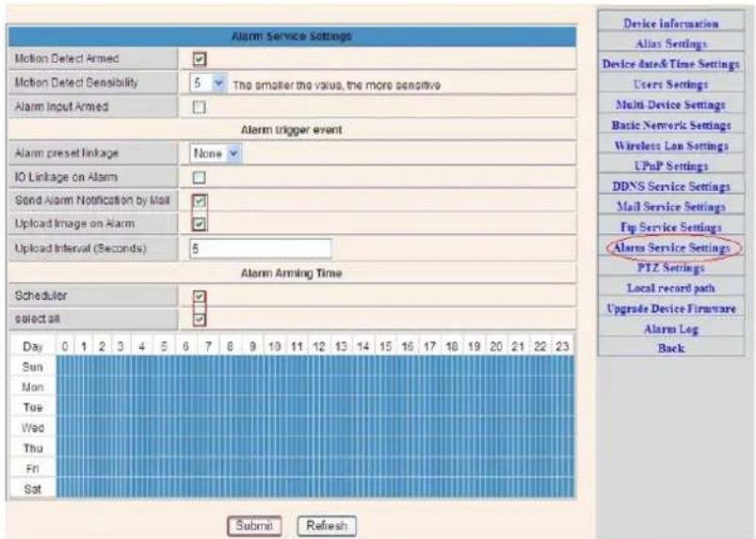Focus the Upload Interval (Seconds) field

coord(261,248)
